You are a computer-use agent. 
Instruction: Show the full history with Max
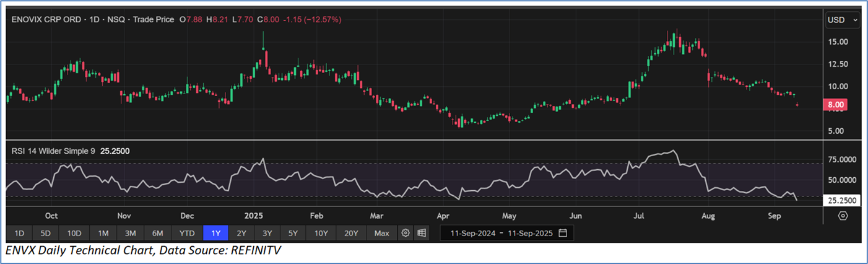point(381,233)
